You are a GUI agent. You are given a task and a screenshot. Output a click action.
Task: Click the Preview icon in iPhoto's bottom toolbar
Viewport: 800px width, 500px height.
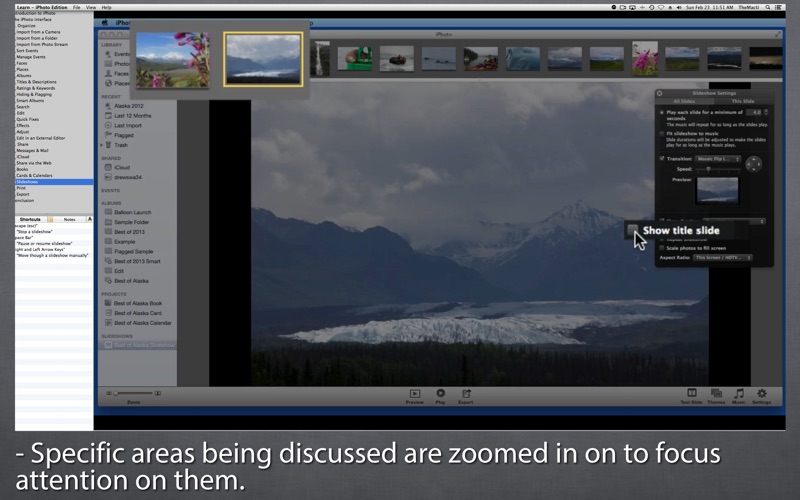pyautogui.click(x=415, y=393)
